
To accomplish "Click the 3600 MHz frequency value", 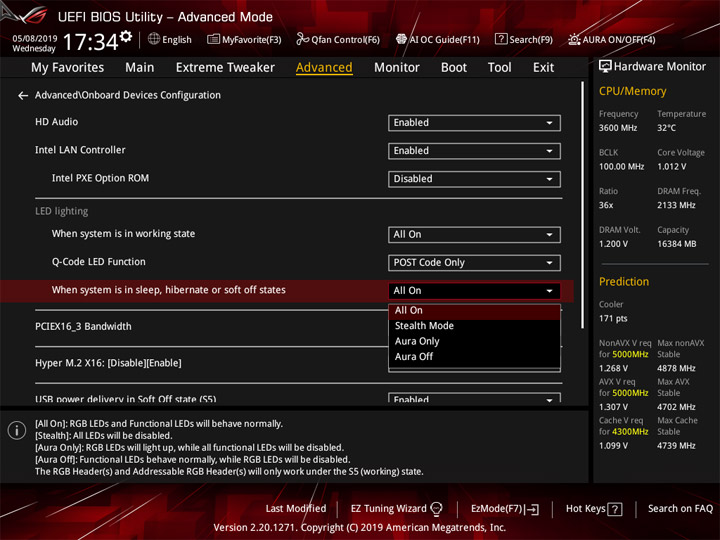I will [x=618, y=128].
